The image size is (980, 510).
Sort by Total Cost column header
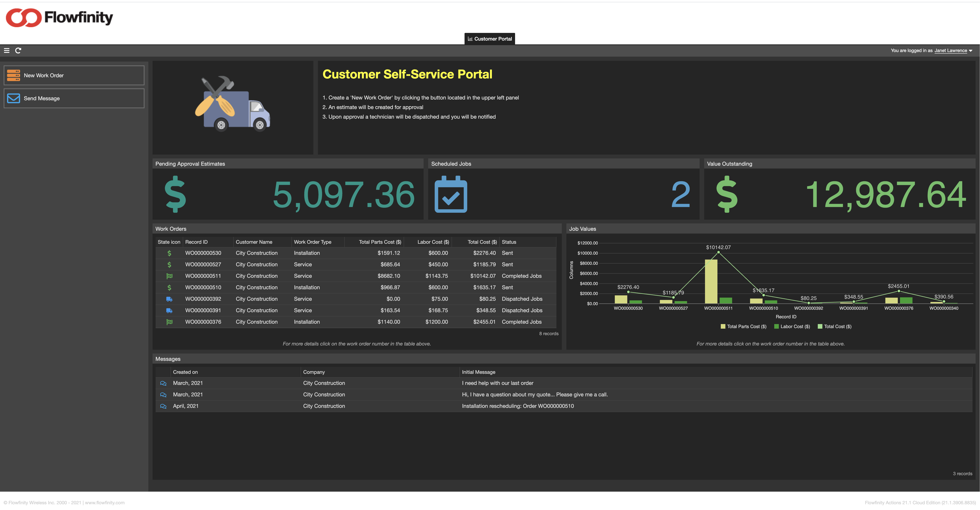coord(482,242)
